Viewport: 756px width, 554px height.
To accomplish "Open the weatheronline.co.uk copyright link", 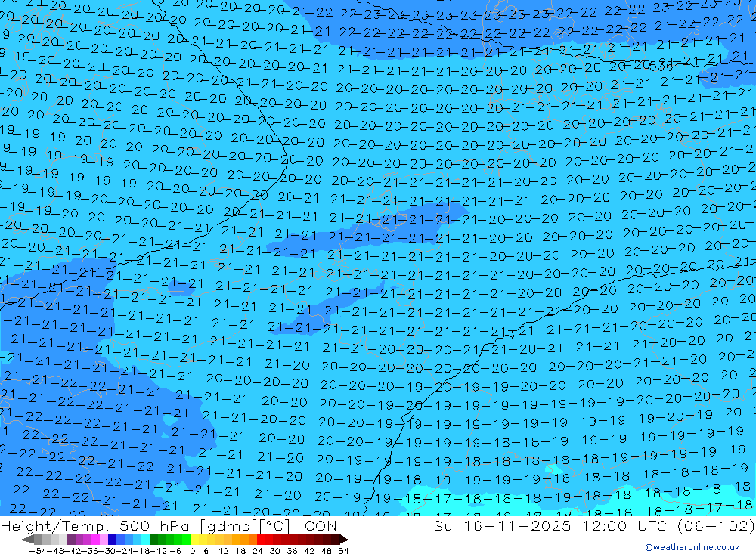I will coord(692,547).
